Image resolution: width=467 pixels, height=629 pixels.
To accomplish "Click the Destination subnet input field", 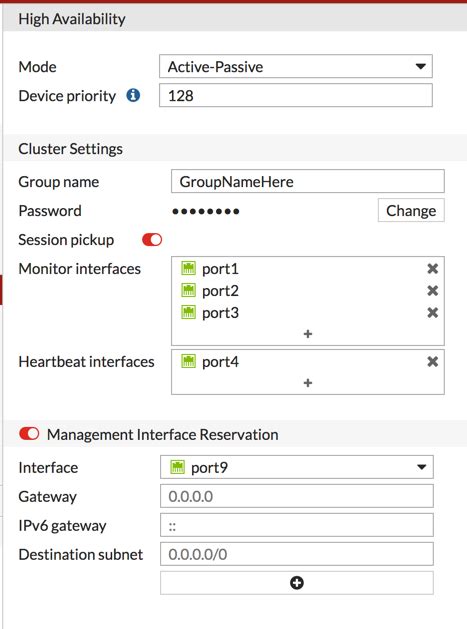I will [296, 554].
